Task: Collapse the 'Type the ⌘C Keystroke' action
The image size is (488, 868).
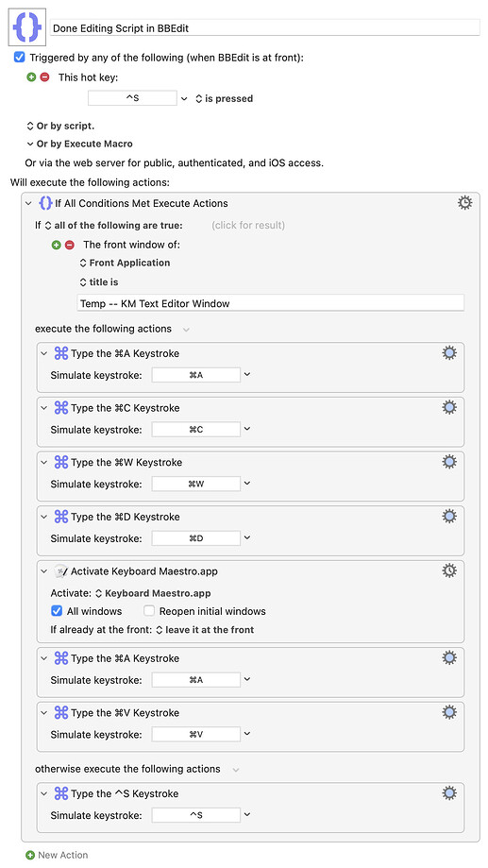Action: pyautogui.click(x=44, y=408)
